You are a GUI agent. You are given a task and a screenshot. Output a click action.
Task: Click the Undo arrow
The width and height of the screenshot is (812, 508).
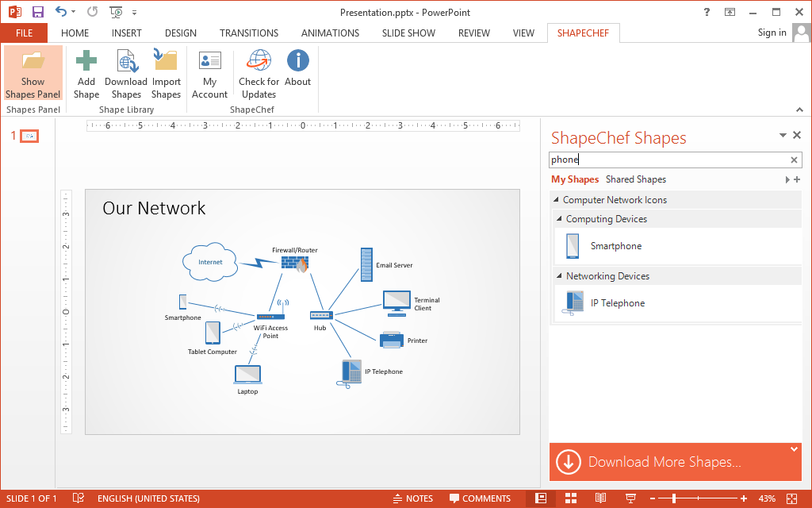point(60,11)
